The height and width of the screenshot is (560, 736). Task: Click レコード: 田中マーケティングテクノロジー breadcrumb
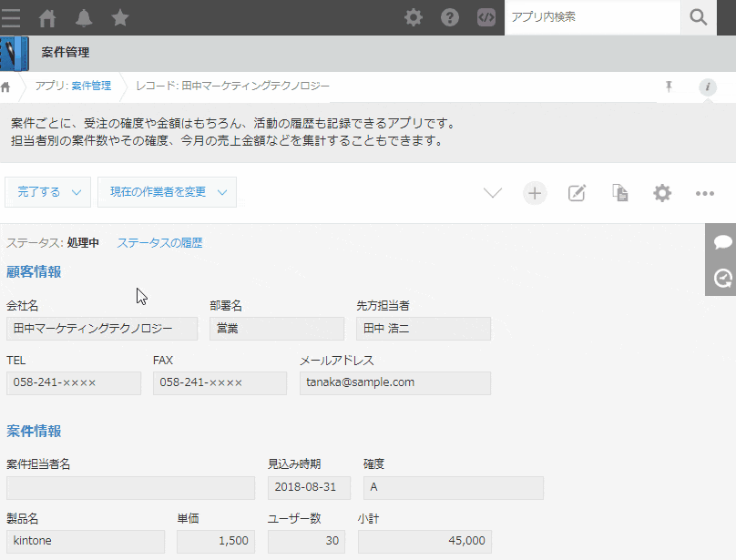(x=233, y=86)
